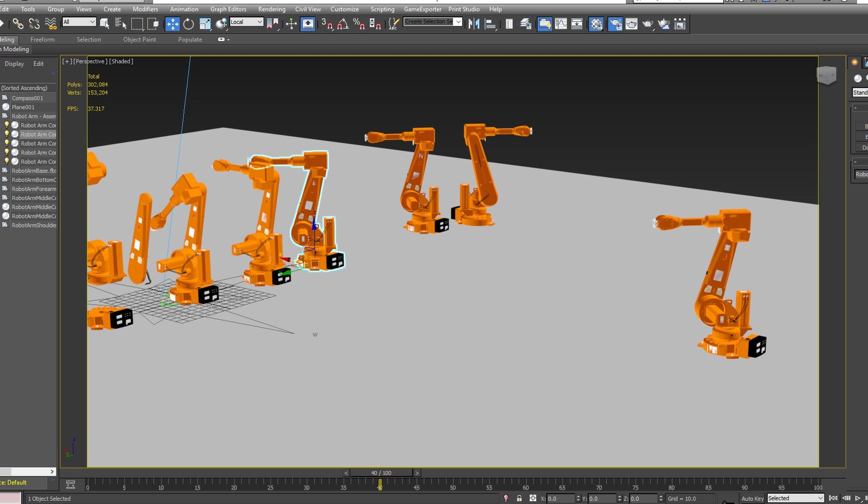This screenshot has height=504, width=868.
Task: Toggle Angle Snap
Action: pos(343,23)
